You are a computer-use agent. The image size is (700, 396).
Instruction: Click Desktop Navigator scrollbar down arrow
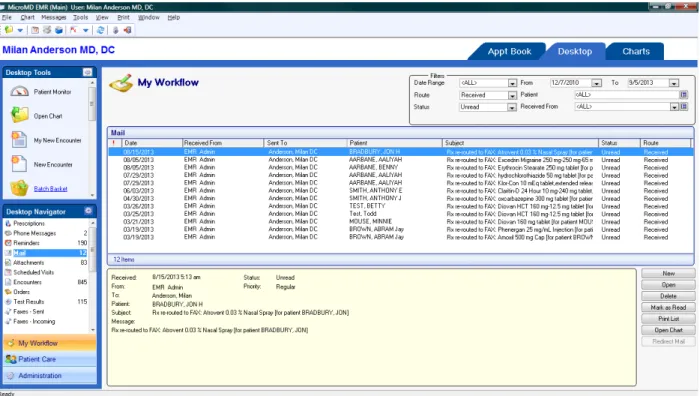pyautogui.click(x=92, y=329)
